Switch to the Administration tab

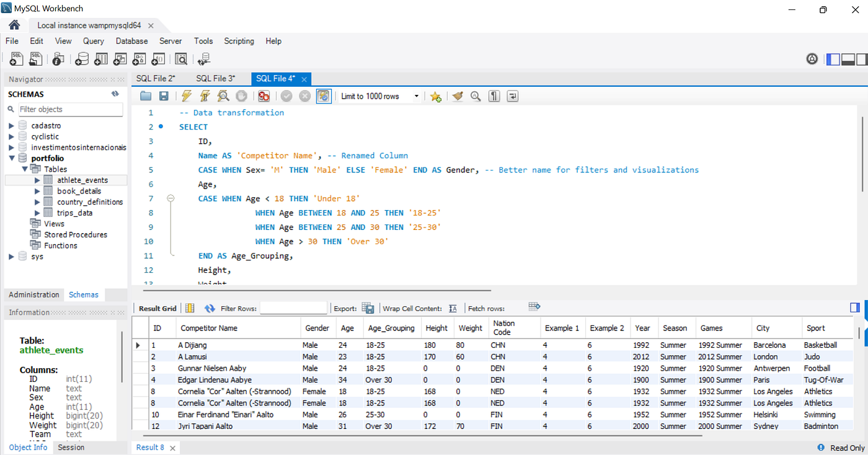click(x=33, y=294)
